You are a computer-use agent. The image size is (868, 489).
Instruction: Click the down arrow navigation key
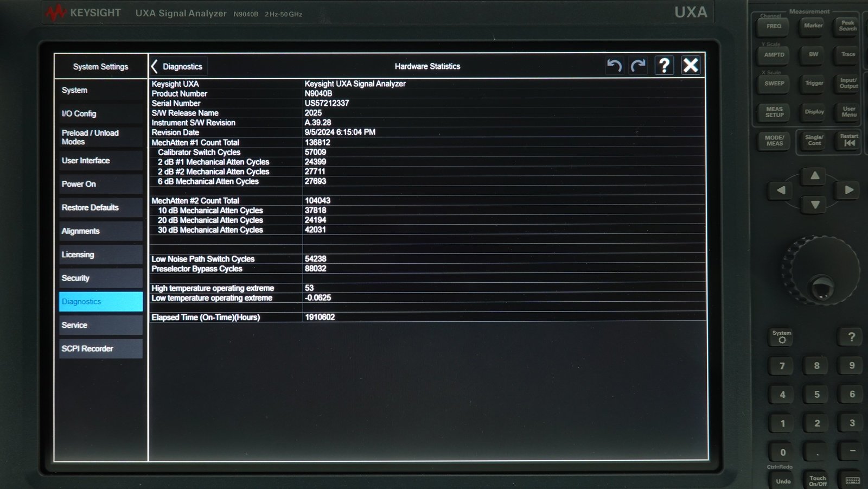[x=815, y=205]
